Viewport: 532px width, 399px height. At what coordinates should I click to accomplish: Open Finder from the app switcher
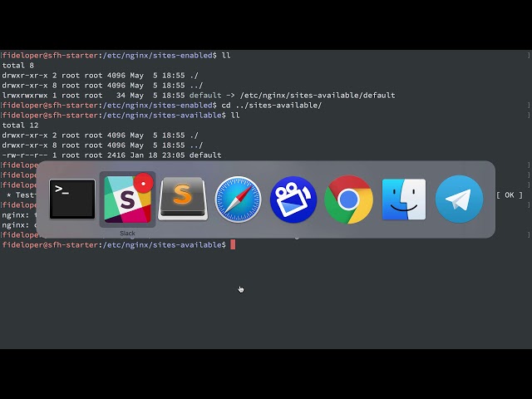(x=404, y=199)
